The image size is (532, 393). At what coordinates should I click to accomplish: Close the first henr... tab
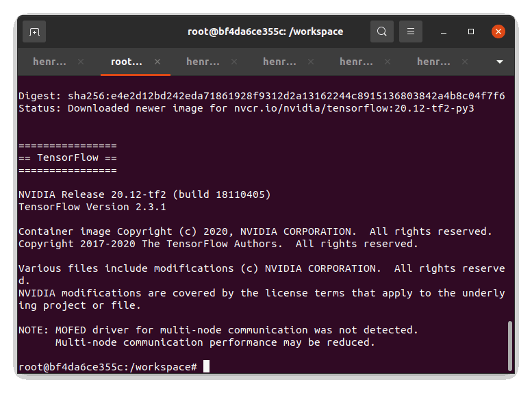pyautogui.click(x=81, y=62)
